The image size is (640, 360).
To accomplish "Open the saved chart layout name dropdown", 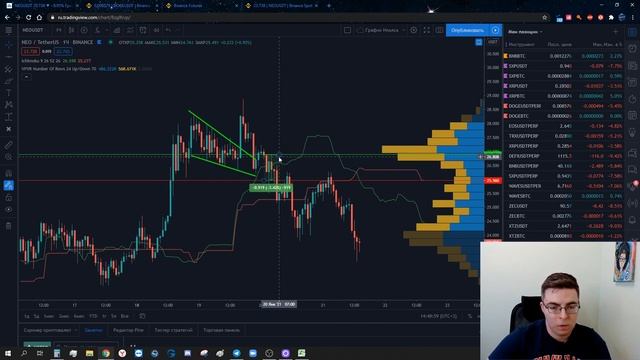I will coord(381,30).
